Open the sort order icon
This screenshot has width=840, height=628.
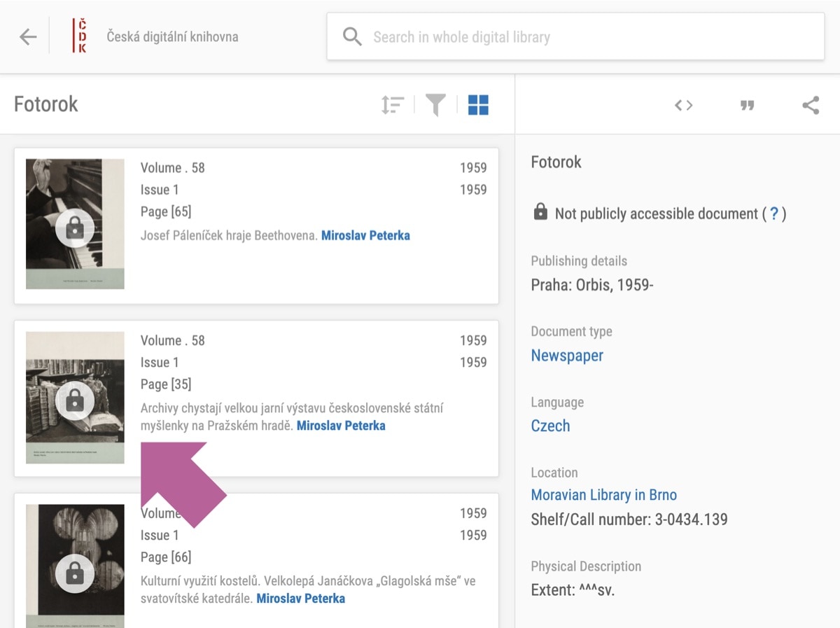392,105
